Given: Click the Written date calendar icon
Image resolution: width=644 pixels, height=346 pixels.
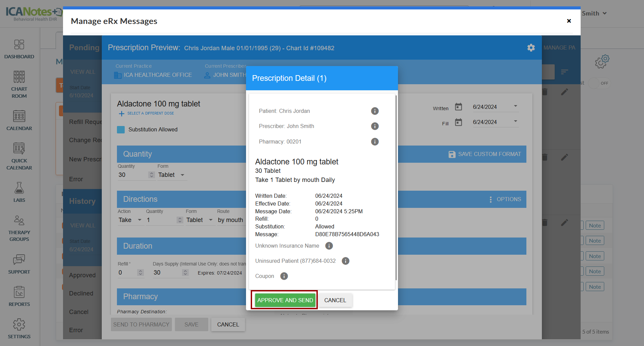Looking at the screenshot, I should click(x=458, y=107).
